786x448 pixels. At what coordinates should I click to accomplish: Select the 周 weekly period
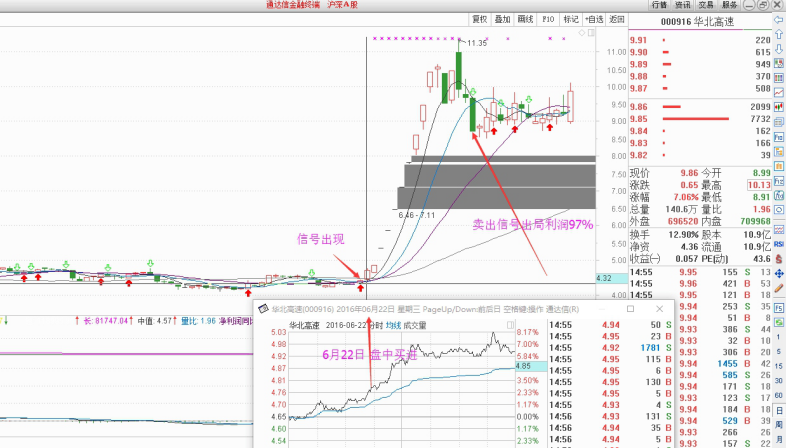[779, 425]
